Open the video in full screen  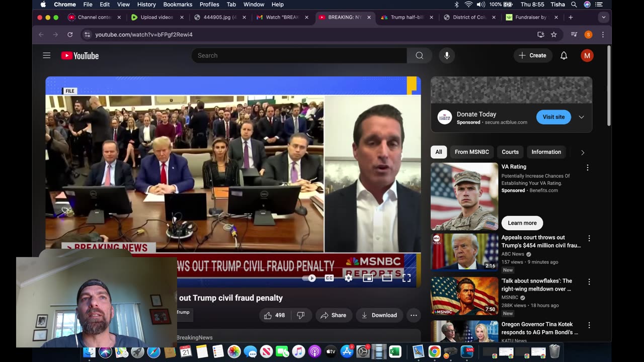(407, 278)
